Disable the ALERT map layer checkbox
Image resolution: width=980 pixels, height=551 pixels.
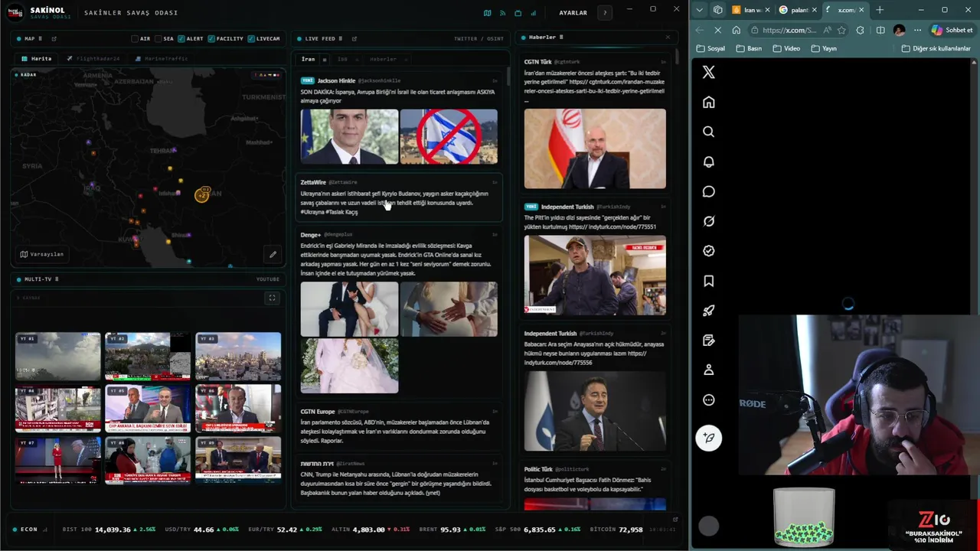[181, 38]
